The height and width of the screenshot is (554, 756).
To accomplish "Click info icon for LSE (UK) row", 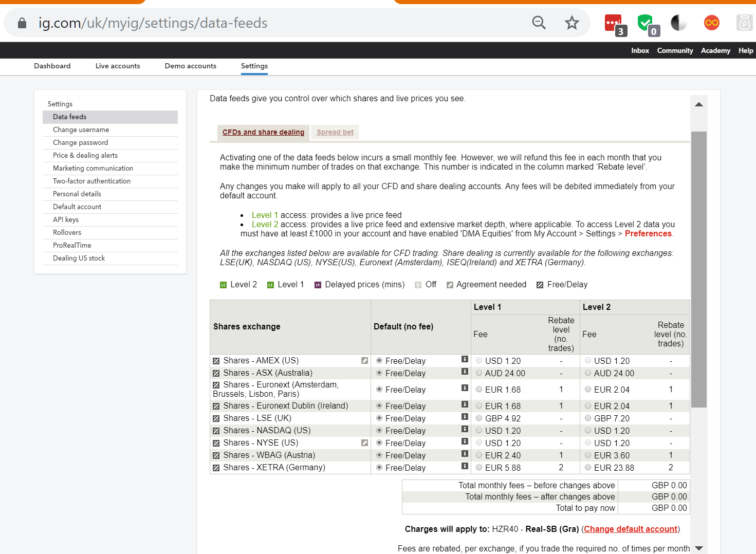I will click(465, 417).
